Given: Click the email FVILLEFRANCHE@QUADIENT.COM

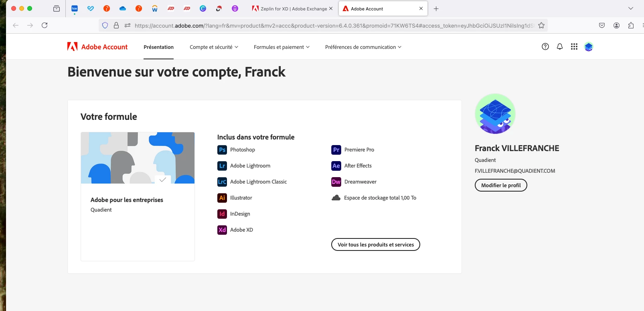Looking at the screenshot, I should pos(515,171).
